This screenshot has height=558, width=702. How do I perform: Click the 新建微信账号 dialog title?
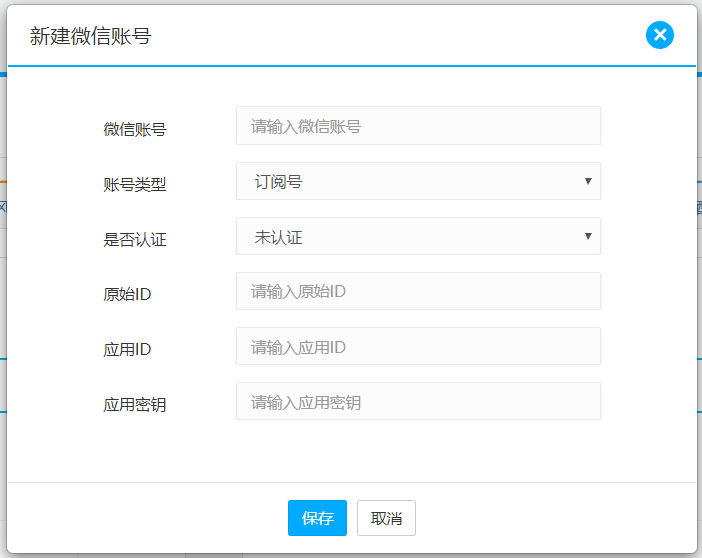[91, 37]
